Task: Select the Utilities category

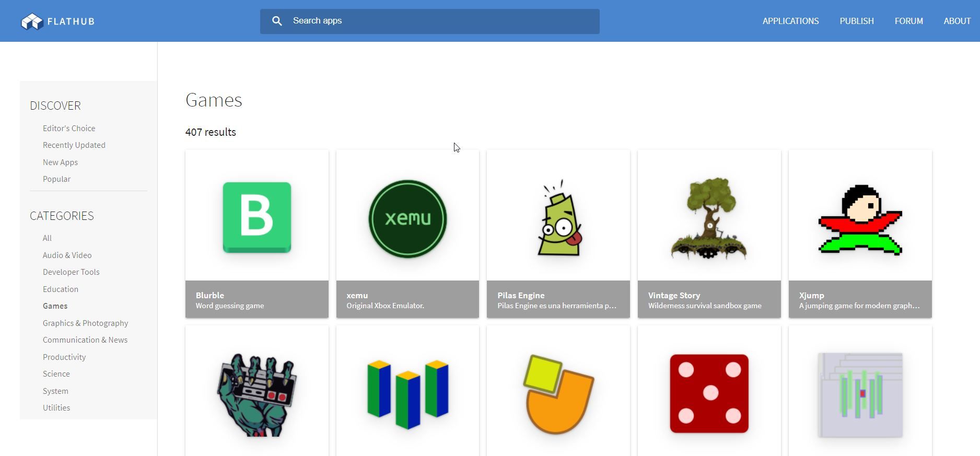Action: (x=56, y=408)
